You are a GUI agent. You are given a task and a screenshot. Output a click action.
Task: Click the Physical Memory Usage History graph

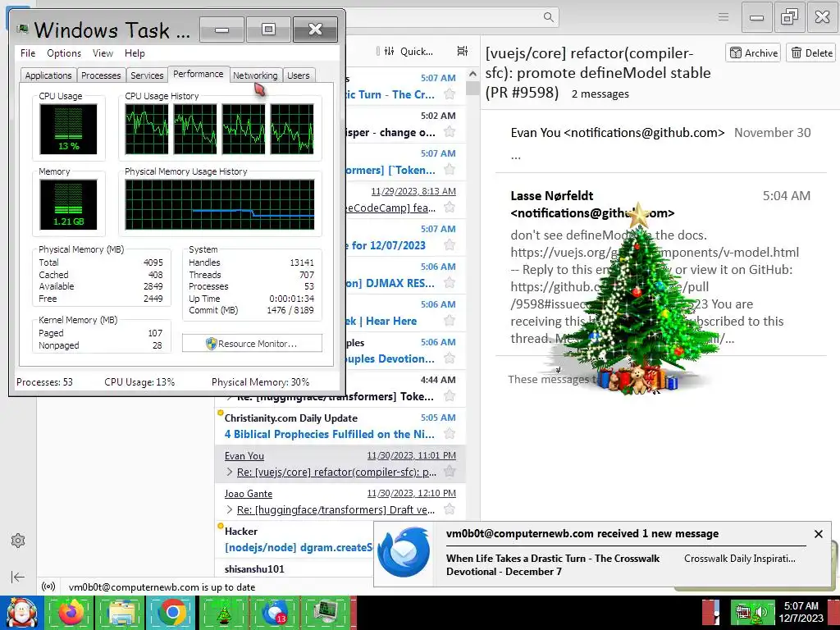[x=220, y=204]
